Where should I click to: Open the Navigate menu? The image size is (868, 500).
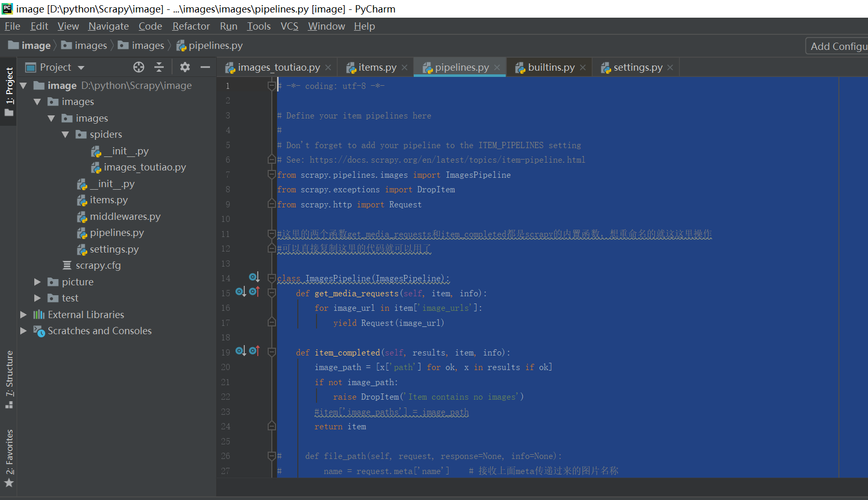(x=109, y=26)
